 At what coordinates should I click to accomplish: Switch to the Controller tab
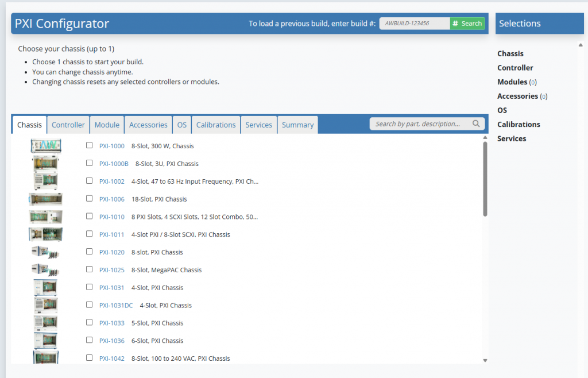pos(68,125)
